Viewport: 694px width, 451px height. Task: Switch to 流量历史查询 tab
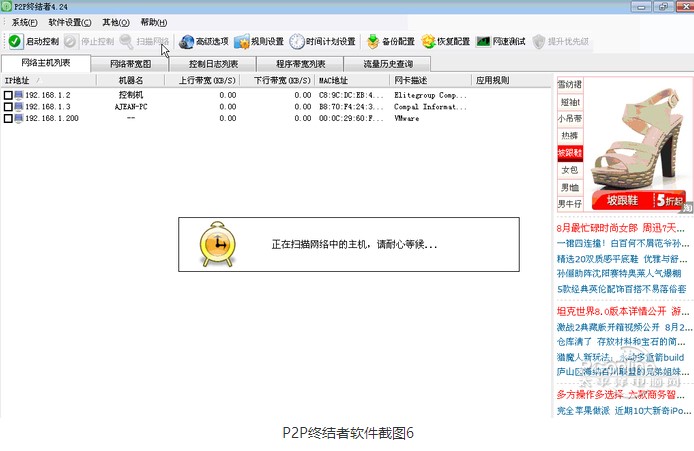(x=388, y=64)
